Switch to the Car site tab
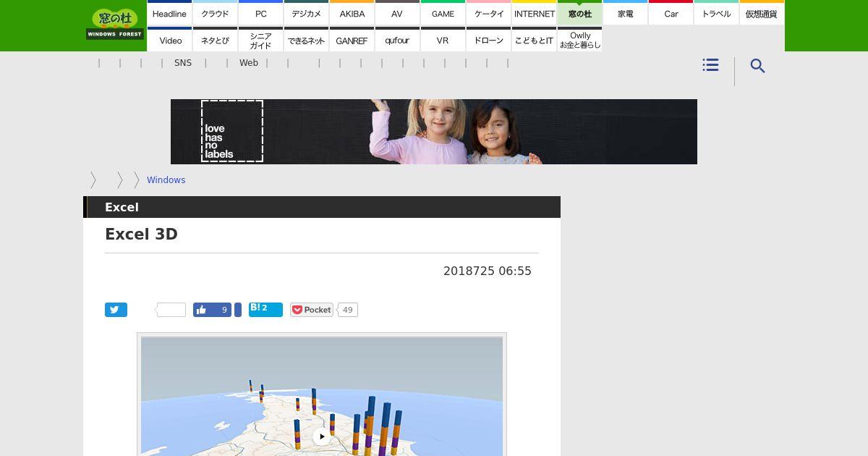This screenshot has height=456, width=868. click(671, 13)
